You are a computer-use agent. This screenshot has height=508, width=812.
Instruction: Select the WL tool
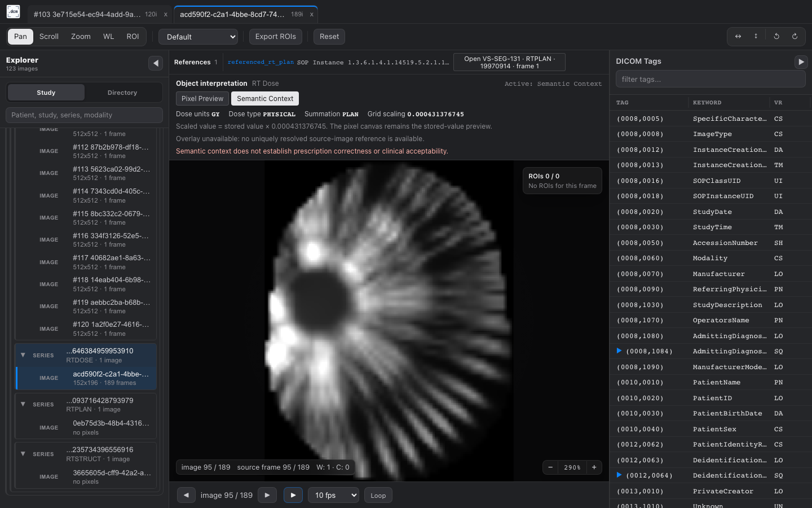(109, 37)
